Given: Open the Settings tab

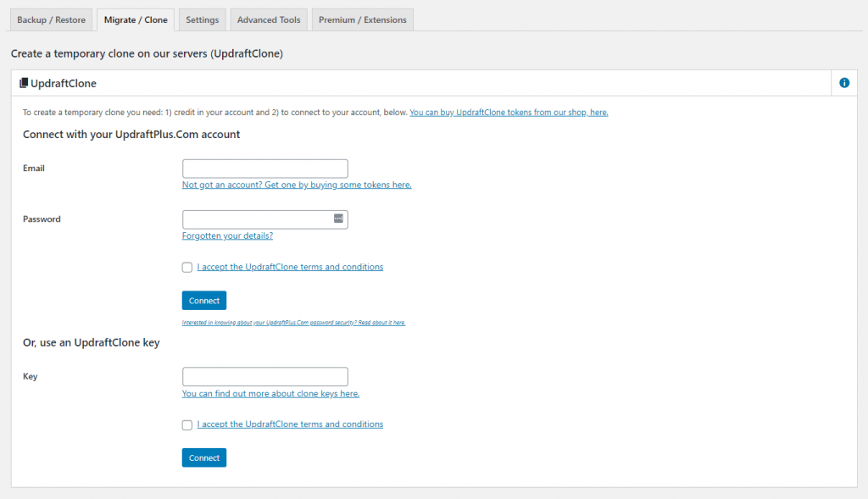Looking at the screenshot, I should point(202,19).
